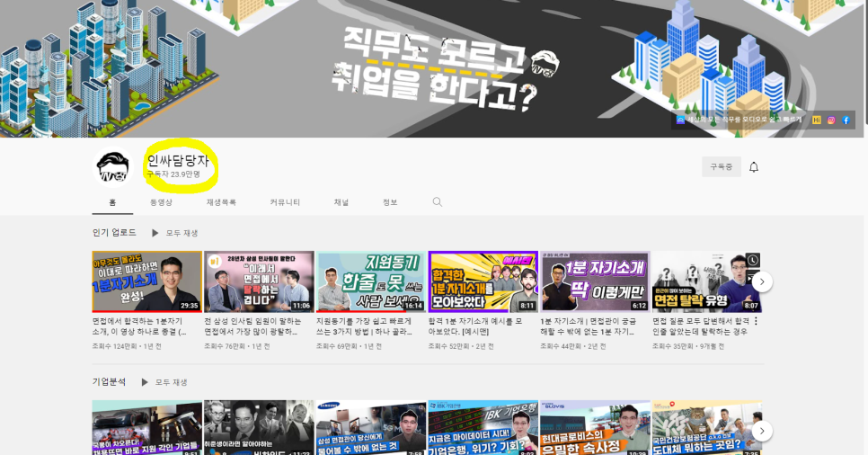Open the 면접 탈락 유형 thumbnail (8:07)
This screenshot has height=455, width=868.
(x=707, y=281)
